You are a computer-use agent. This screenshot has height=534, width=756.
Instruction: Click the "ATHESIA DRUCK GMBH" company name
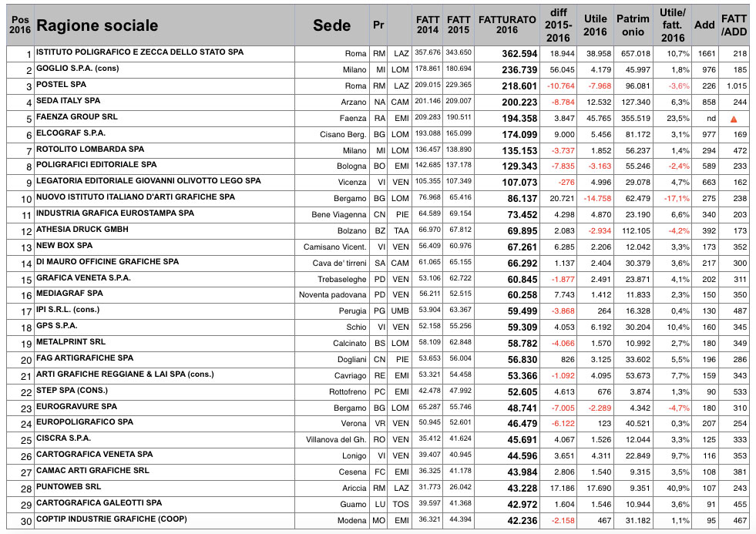82,230
